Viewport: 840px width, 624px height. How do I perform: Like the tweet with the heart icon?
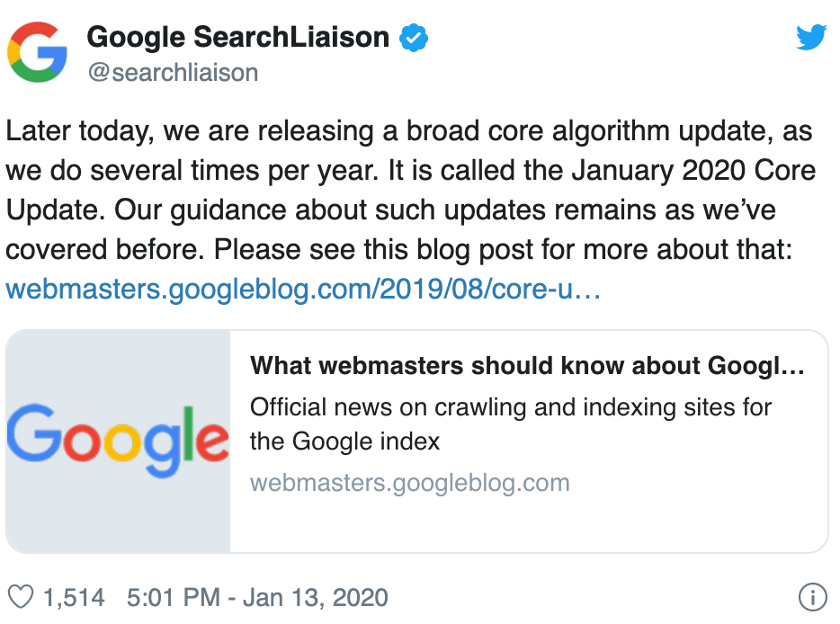19,597
